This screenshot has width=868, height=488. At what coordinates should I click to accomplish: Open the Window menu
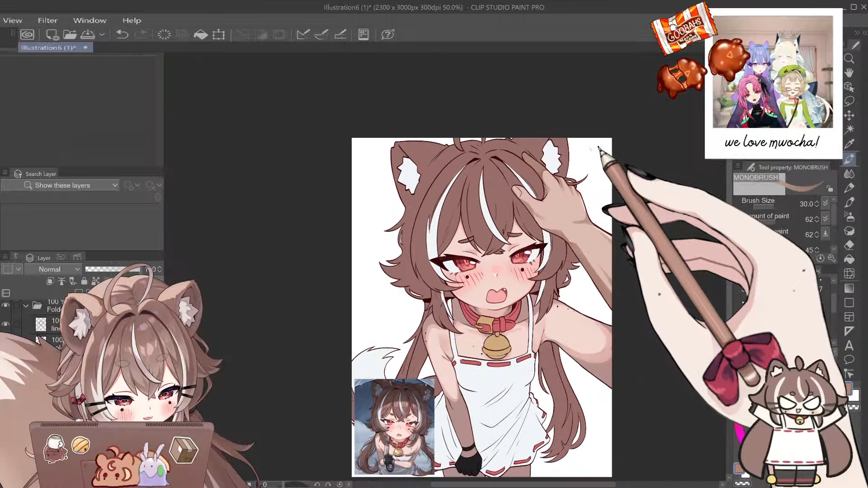(x=90, y=20)
